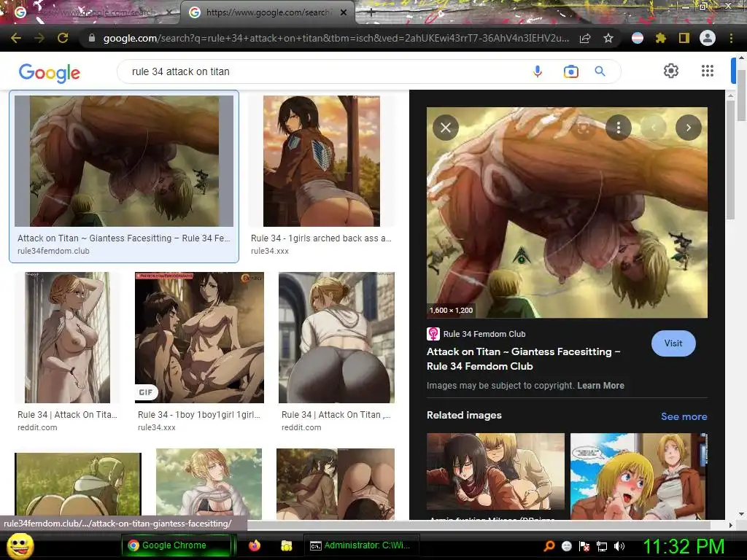The width and height of the screenshot is (747, 560).
Task: Open the preview panel's more options
Action: tap(619, 128)
